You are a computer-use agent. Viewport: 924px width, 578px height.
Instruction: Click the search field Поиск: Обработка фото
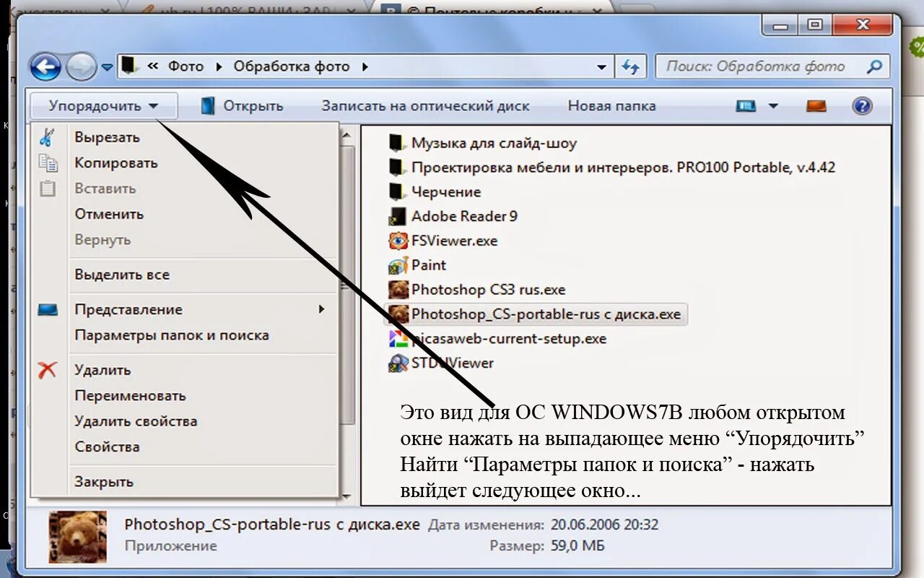pyautogui.click(x=772, y=66)
